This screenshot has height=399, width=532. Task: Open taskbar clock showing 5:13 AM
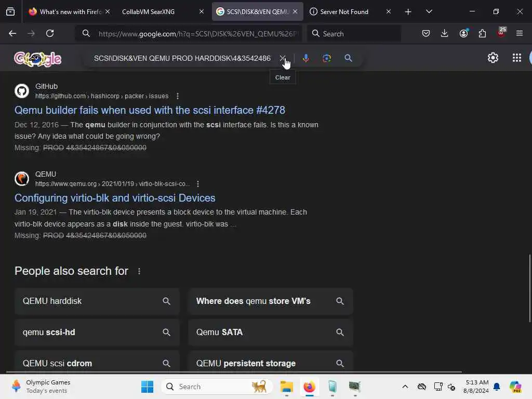pos(476,387)
